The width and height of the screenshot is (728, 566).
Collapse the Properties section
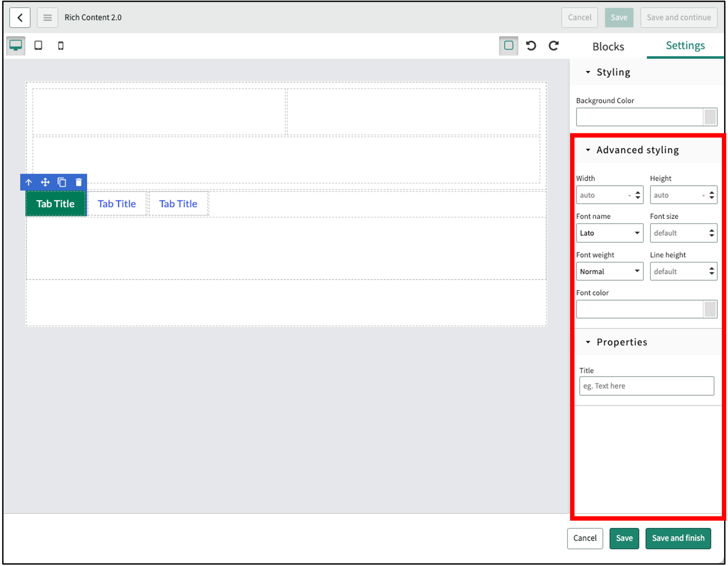coord(588,342)
